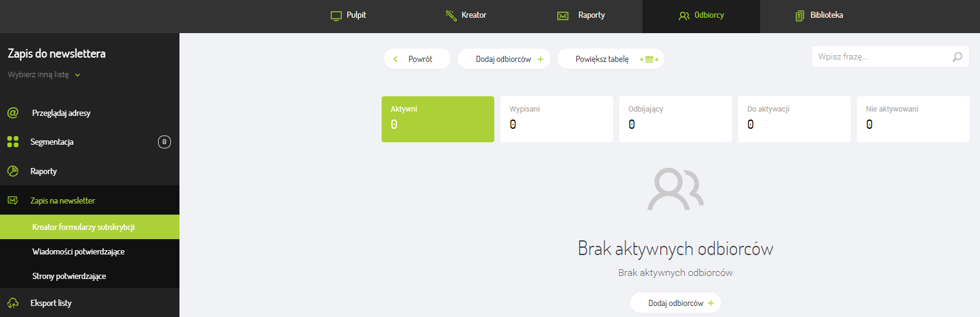Open Wiadomości potwierdzające in sidebar
The image size is (980, 317).
coord(78,251)
